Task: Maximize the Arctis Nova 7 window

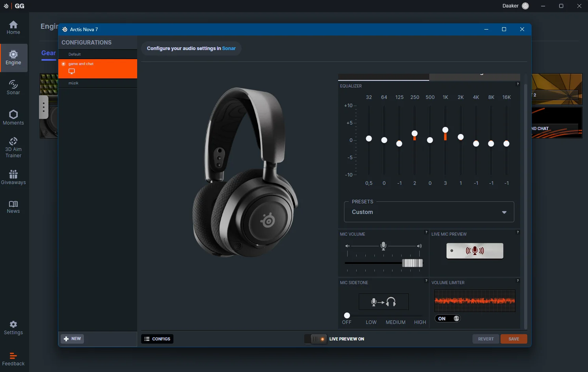Action: 504,30
